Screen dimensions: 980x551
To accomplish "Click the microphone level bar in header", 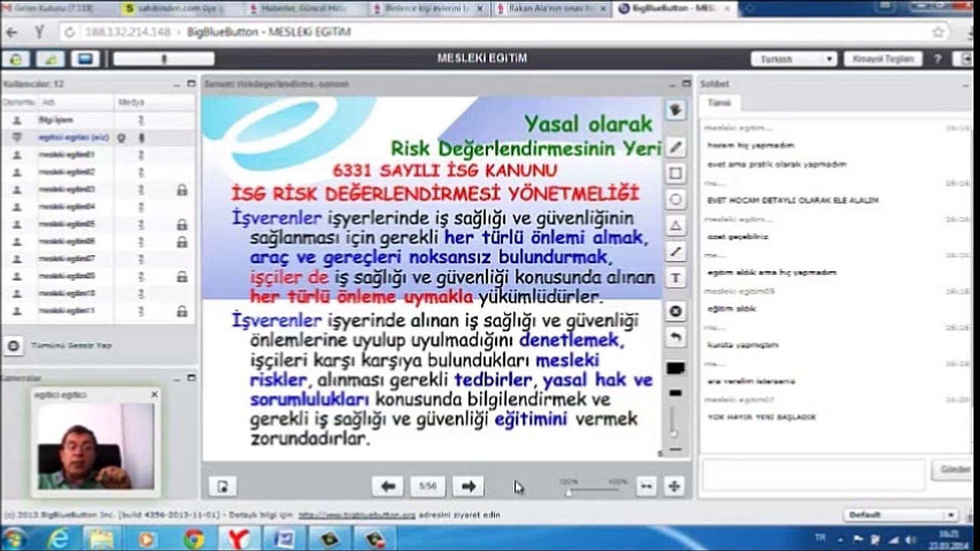I will pyautogui.click(x=164, y=59).
